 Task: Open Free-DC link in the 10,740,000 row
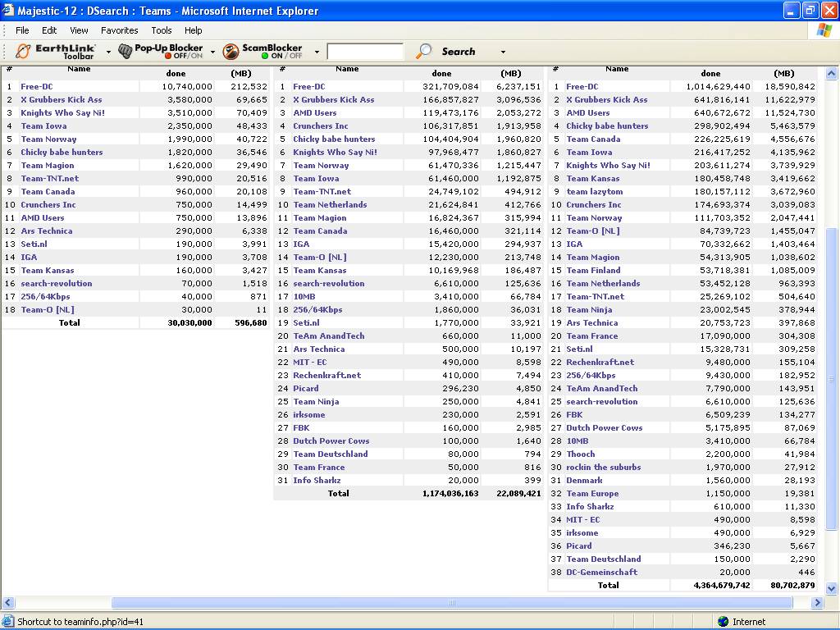point(37,87)
